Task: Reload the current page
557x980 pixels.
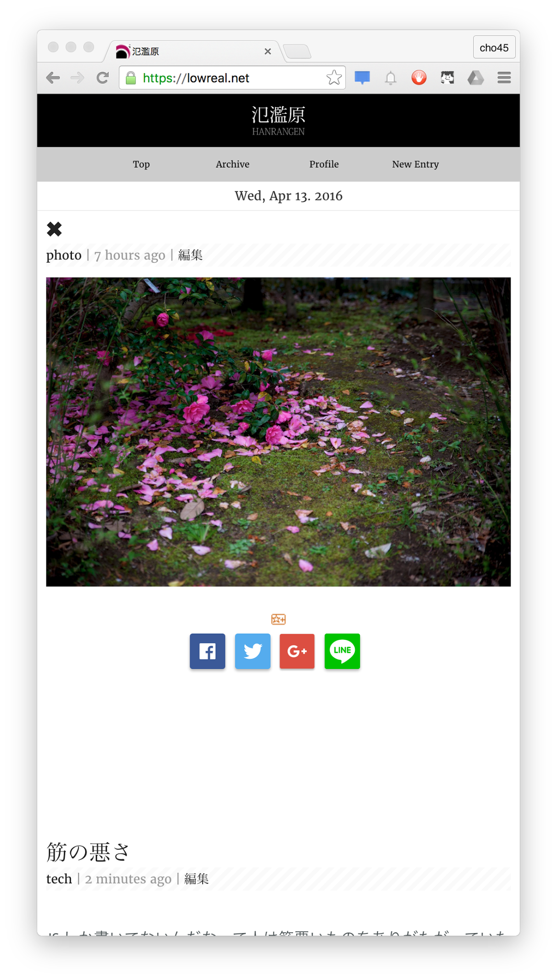Action: [x=102, y=78]
